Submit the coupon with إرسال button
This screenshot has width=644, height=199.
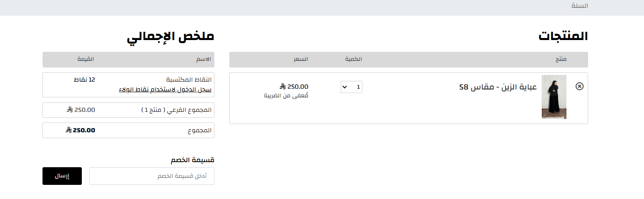62,176
